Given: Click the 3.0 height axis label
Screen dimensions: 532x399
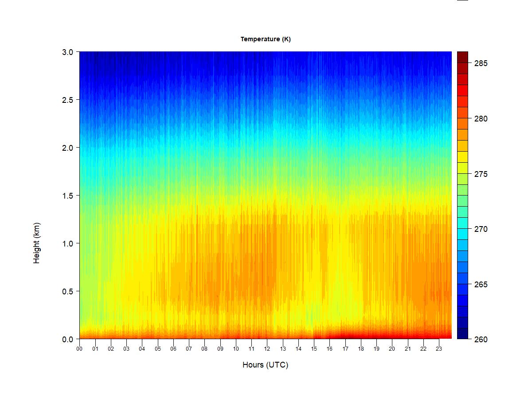Looking at the screenshot, I should [67, 52].
